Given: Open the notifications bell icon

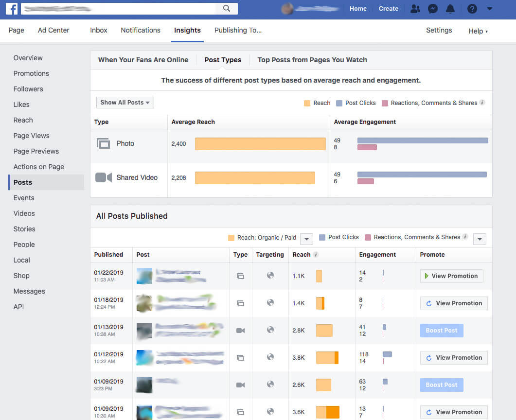Looking at the screenshot, I should pos(450,9).
